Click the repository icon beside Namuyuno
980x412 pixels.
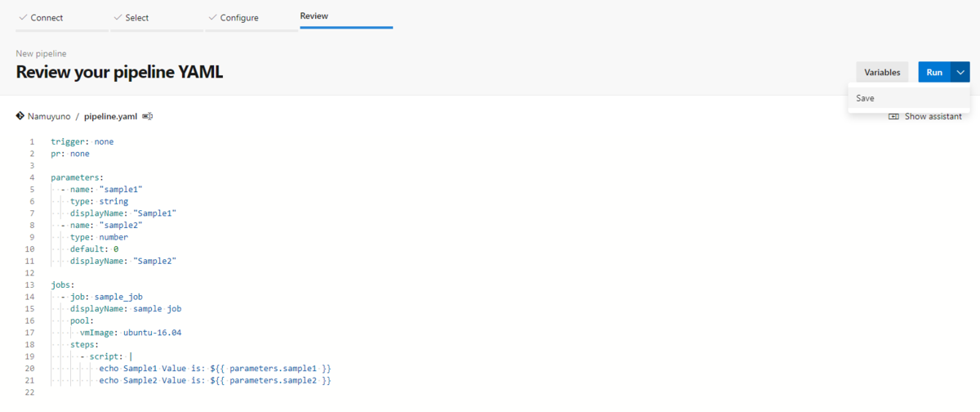20,116
